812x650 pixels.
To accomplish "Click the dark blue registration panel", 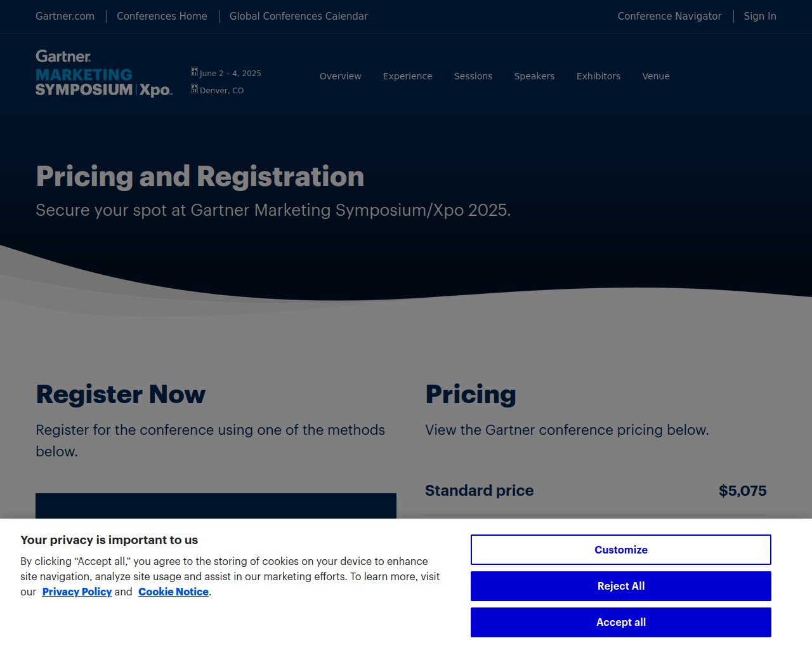I will click(x=216, y=506).
